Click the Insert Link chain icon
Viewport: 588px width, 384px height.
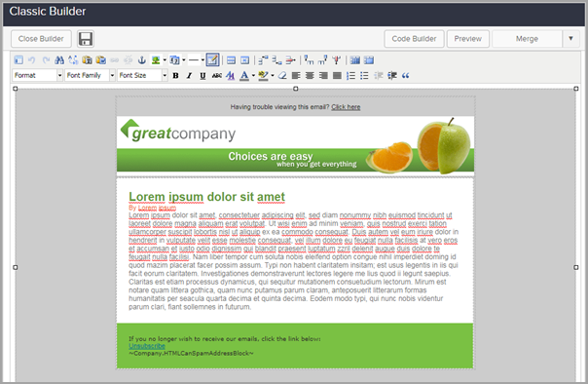click(114, 60)
